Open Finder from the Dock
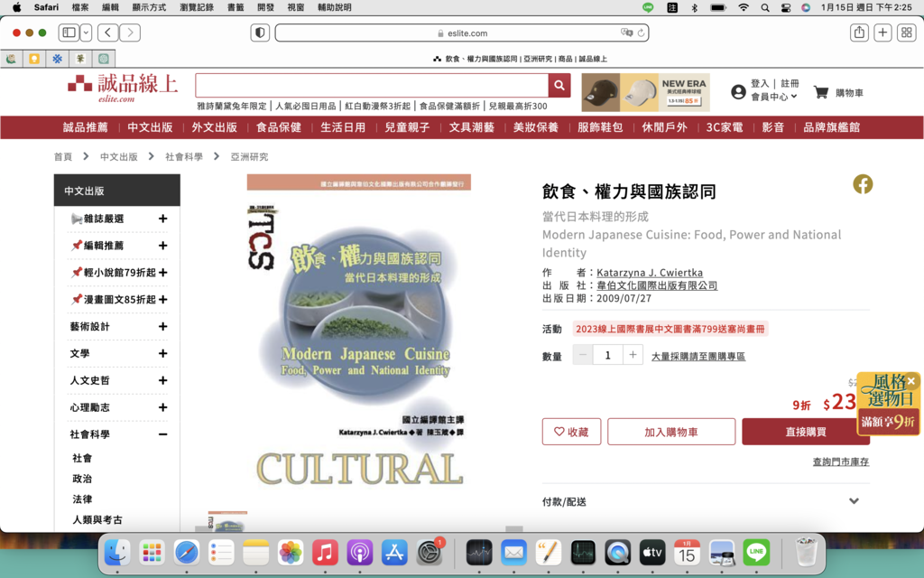 117,553
